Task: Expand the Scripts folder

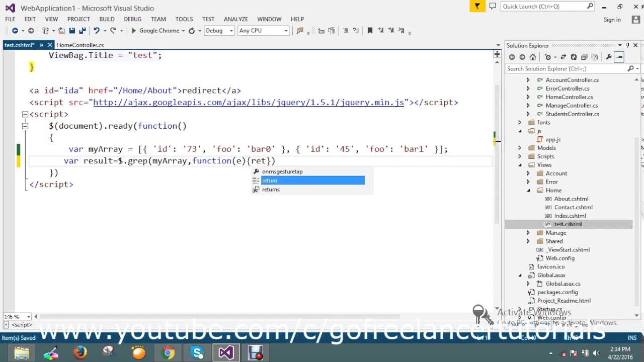Action: point(520,156)
